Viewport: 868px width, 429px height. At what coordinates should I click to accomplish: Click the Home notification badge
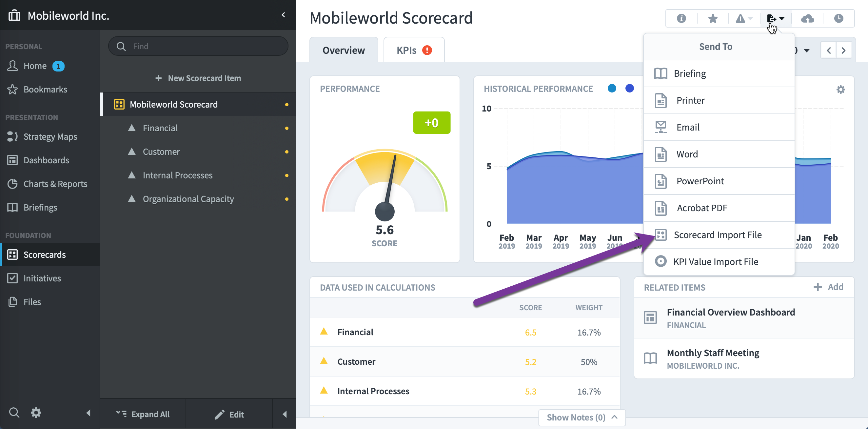click(x=58, y=66)
